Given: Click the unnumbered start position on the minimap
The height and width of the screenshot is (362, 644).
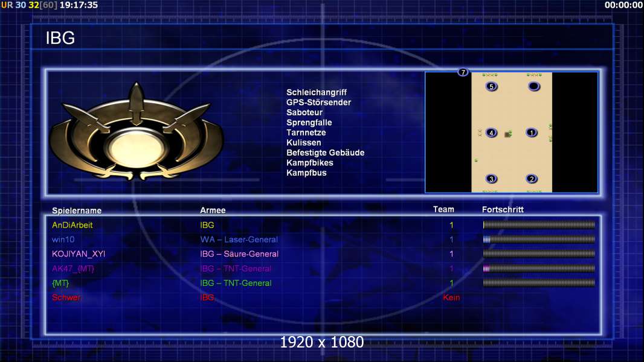Looking at the screenshot, I should click(533, 86).
